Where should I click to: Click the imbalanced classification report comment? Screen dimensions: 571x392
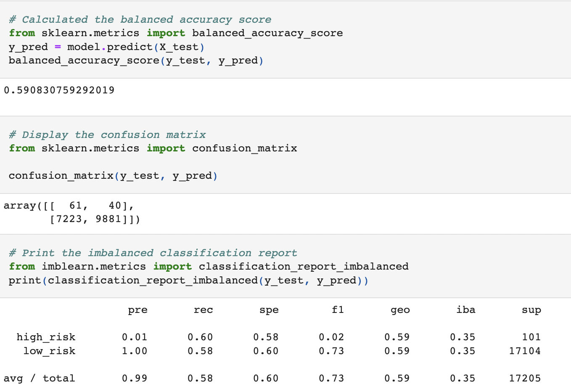point(153,253)
